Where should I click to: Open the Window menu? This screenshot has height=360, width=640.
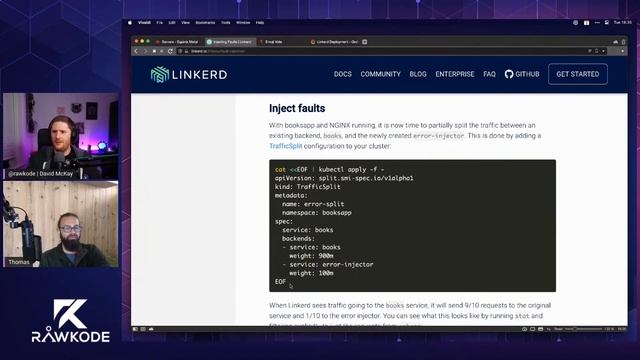[x=243, y=23]
